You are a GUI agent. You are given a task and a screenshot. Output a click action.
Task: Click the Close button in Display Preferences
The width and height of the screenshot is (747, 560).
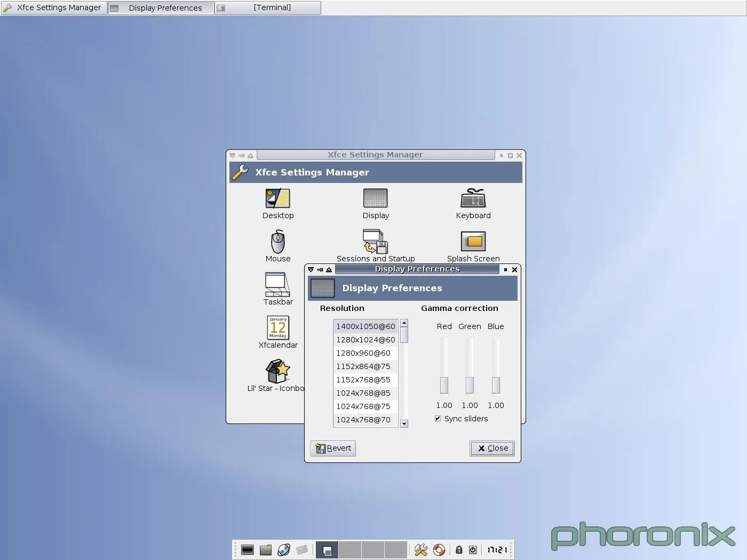(x=492, y=448)
